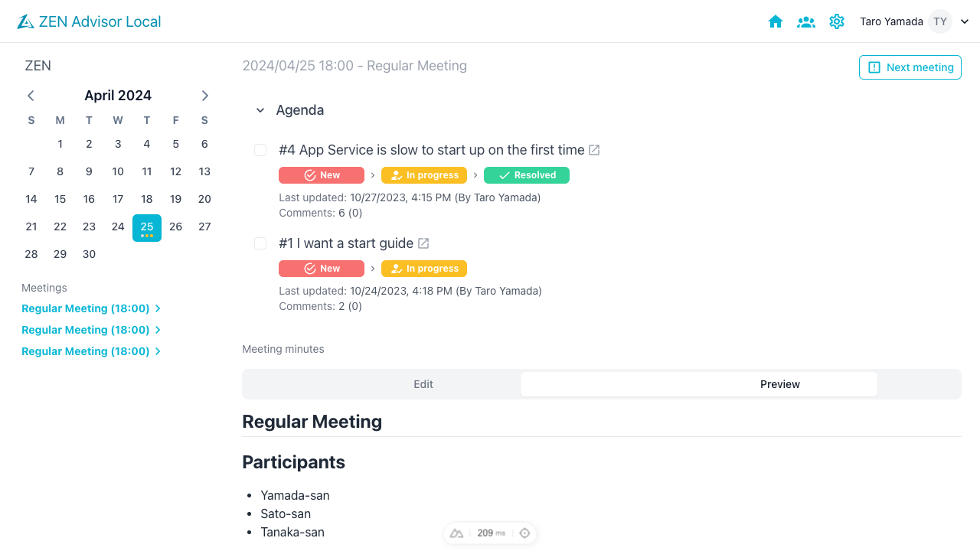The image size is (980, 551).
Task: Click the mountain icon in the latency widget
Action: (457, 533)
